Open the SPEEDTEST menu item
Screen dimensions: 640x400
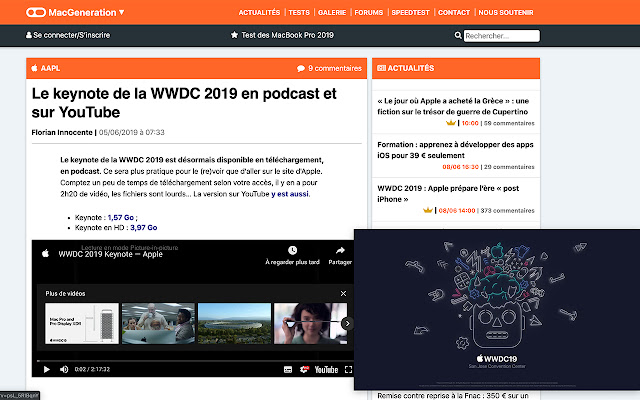410,12
